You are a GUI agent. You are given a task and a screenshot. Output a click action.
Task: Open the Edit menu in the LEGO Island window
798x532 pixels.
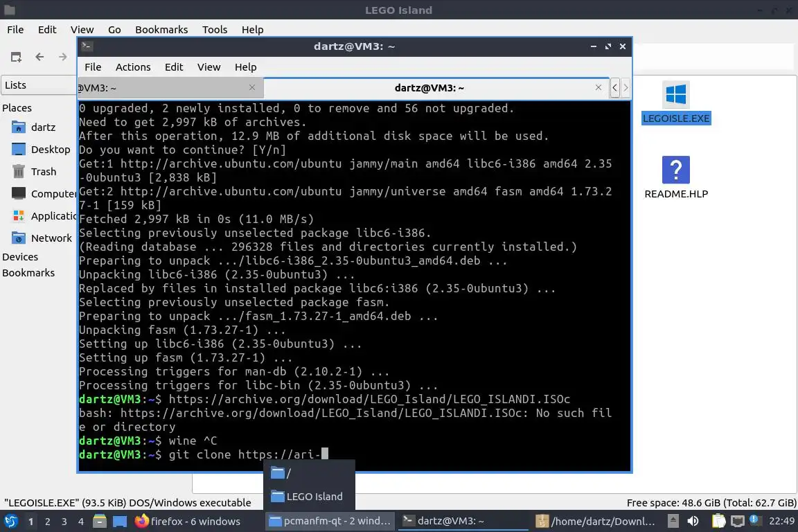coord(47,30)
